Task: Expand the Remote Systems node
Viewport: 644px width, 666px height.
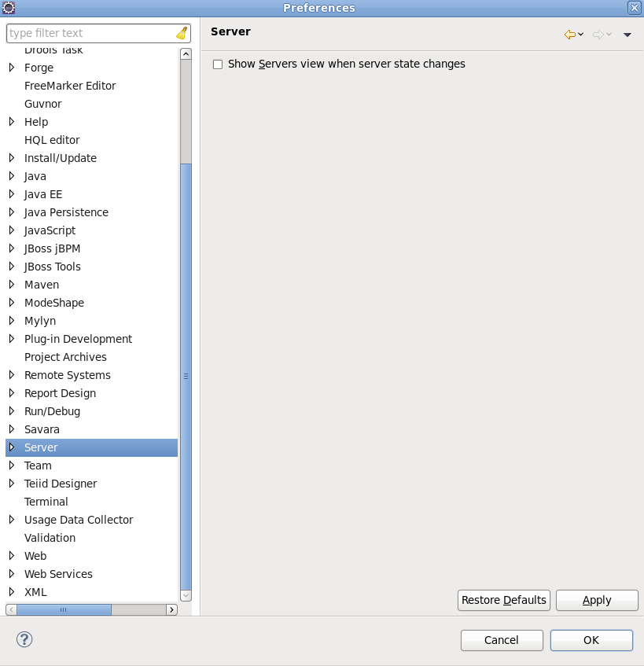Action: pyautogui.click(x=12, y=375)
